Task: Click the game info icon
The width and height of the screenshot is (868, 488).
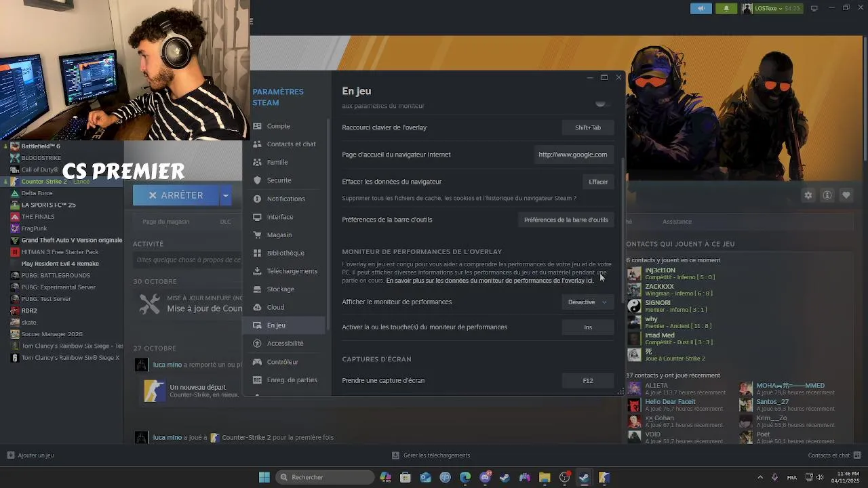Action: point(827,195)
